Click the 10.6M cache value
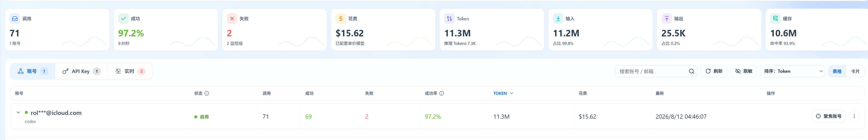868x140 pixels. (784, 33)
